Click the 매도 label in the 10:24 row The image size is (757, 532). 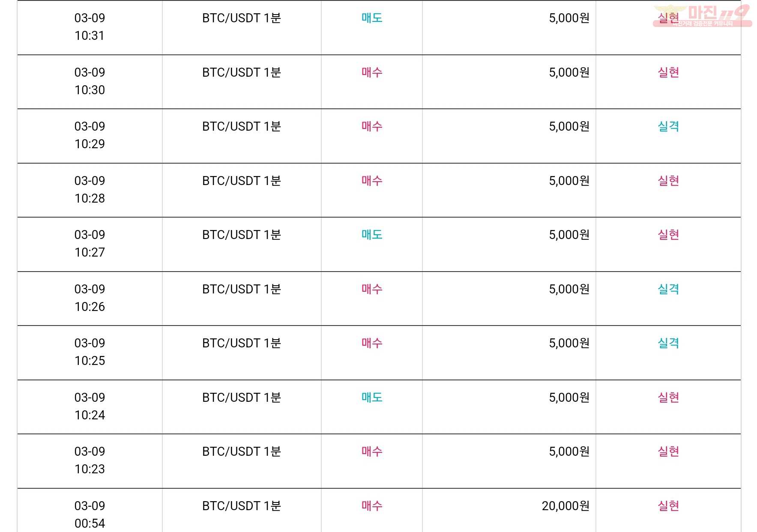pos(372,398)
